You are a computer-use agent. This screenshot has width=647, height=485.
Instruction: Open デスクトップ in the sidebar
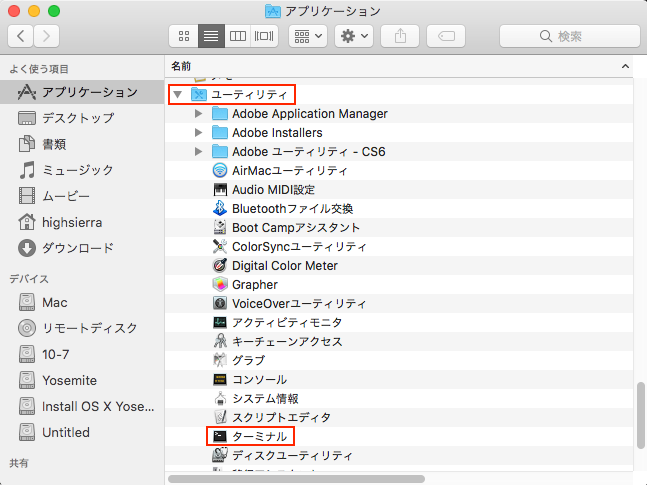pos(82,118)
